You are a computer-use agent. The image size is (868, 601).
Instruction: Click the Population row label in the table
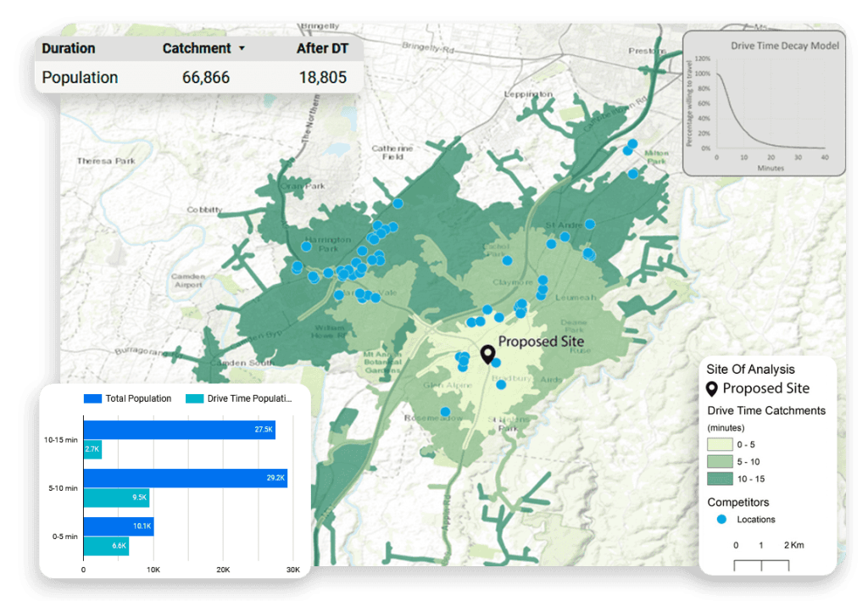(81, 78)
